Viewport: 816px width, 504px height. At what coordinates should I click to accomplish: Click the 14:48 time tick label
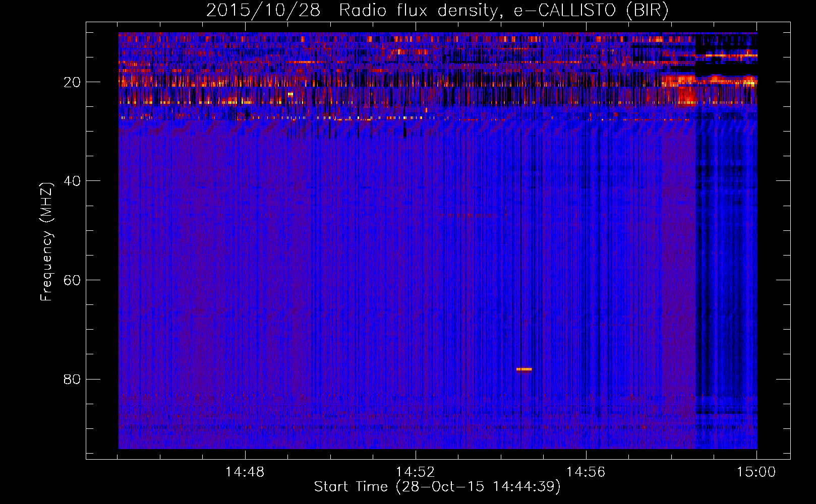(245, 472)
